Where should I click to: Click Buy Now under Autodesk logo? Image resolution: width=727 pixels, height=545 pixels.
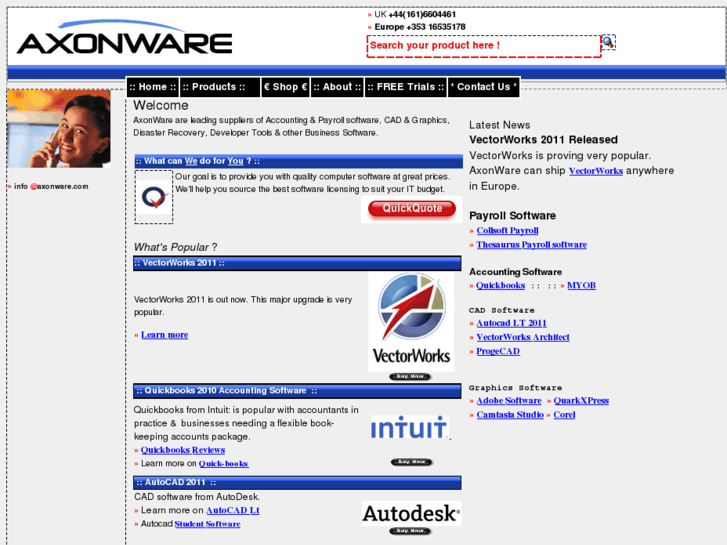[411, 531]
